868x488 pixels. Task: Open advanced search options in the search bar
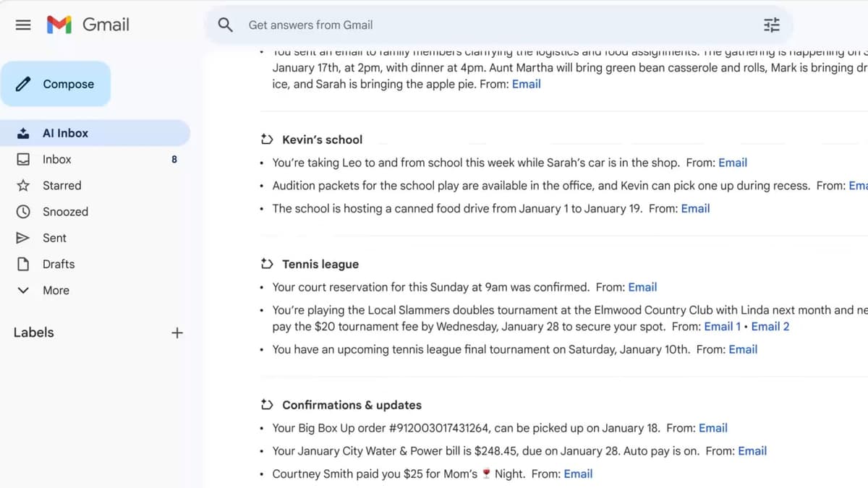click(771, 24)
